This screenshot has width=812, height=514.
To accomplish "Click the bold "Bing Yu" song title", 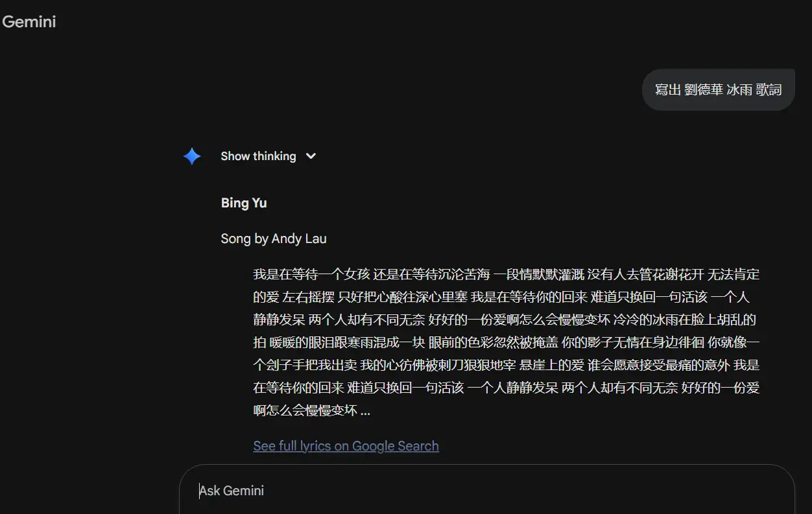I will (x=244, y=203).
